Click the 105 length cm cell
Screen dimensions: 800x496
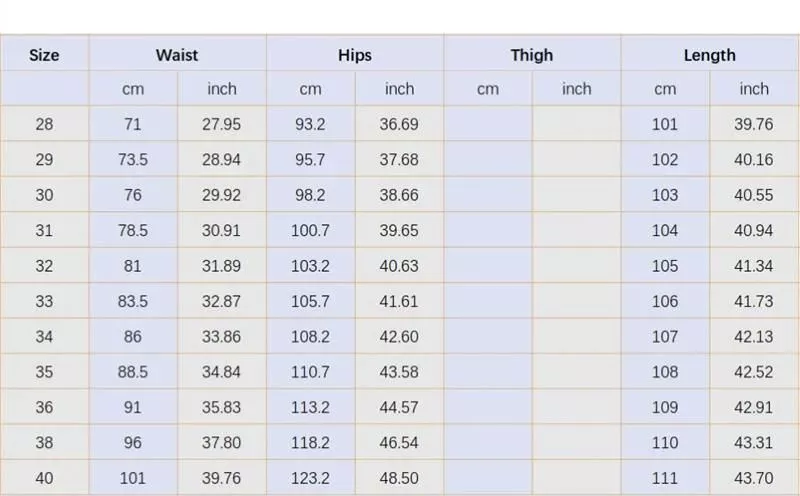tap(665, 266)
